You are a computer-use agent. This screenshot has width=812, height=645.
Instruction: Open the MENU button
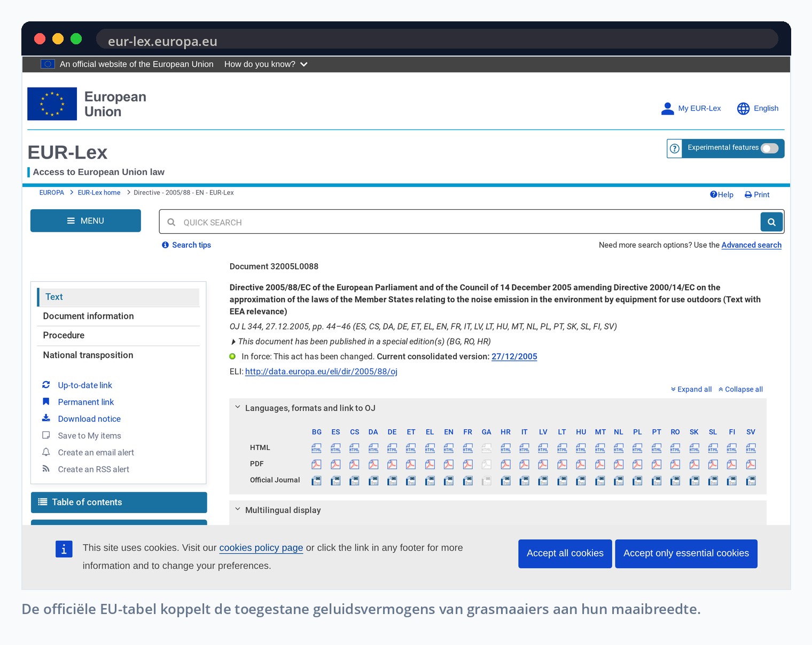point(85,221)
